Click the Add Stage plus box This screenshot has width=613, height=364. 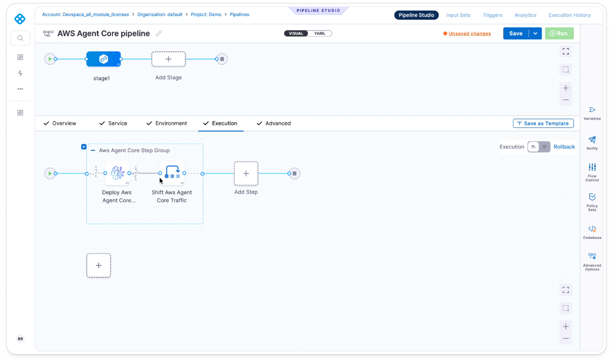click(x=169, y=59)
